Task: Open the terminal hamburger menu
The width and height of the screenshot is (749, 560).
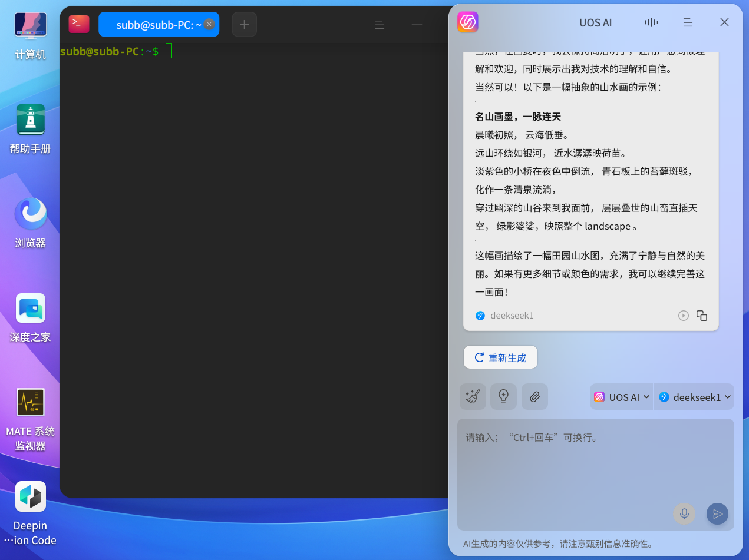Action: (x=380, y=24)
